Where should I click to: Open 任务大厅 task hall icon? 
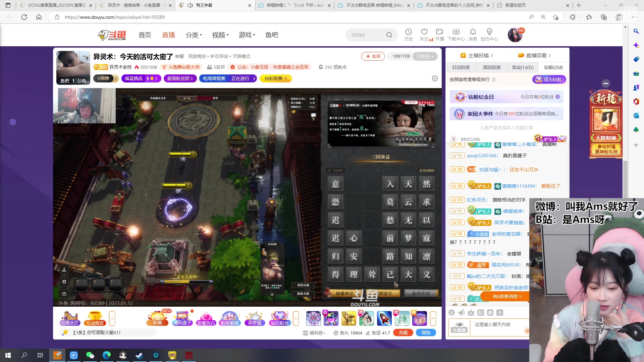(x=70, y=318)
